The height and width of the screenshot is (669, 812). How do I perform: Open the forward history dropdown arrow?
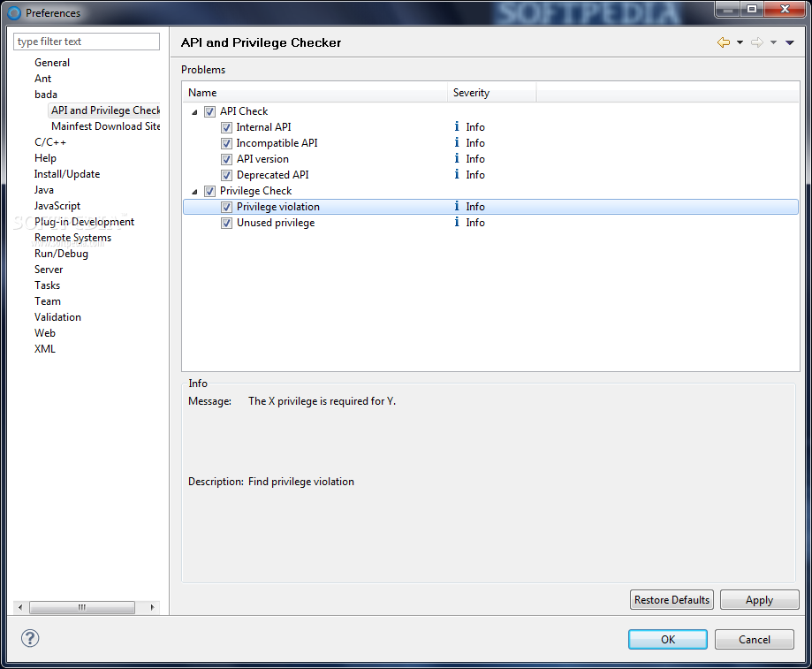coord(773,42)
